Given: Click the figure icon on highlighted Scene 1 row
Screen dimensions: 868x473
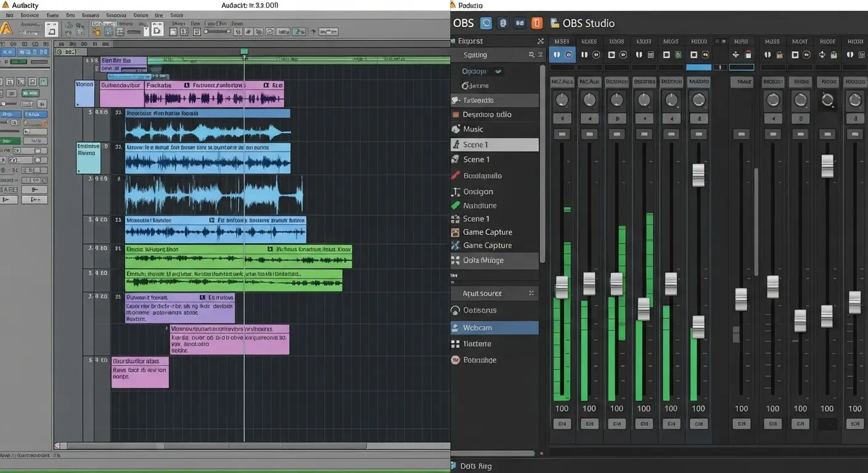Looking at the screenshot, I should pos(456,145).
